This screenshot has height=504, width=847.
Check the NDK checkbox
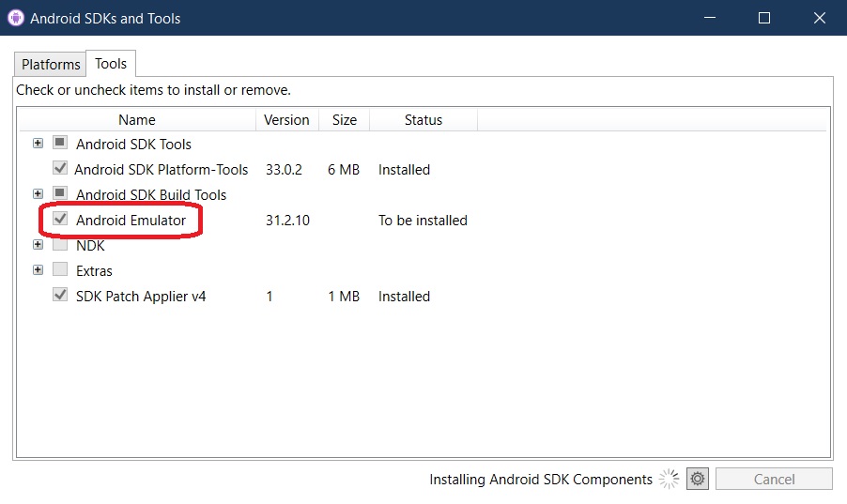pyautogui.click(x=60, y=244)
